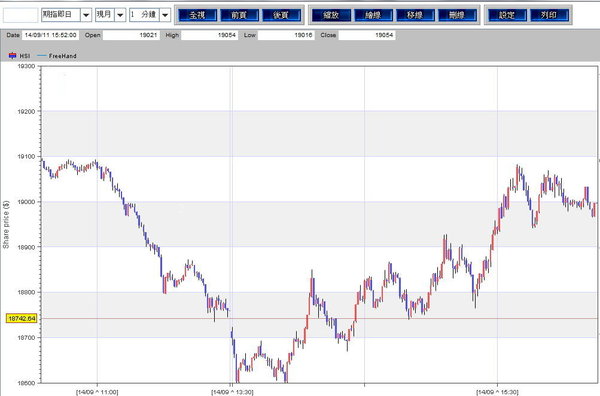
Task: Click the 全視 full view button
Action: pos(197,15)
